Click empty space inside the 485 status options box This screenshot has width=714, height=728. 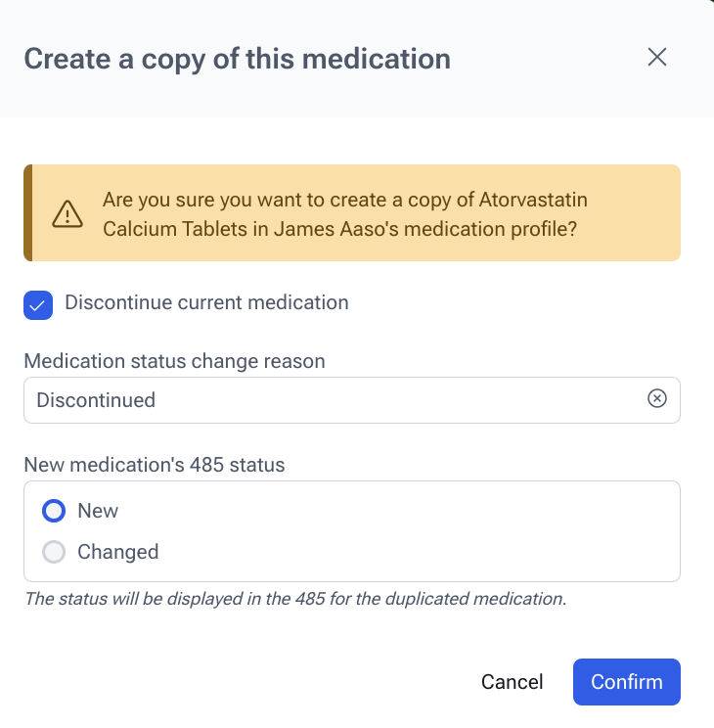[x=440, y=531]
